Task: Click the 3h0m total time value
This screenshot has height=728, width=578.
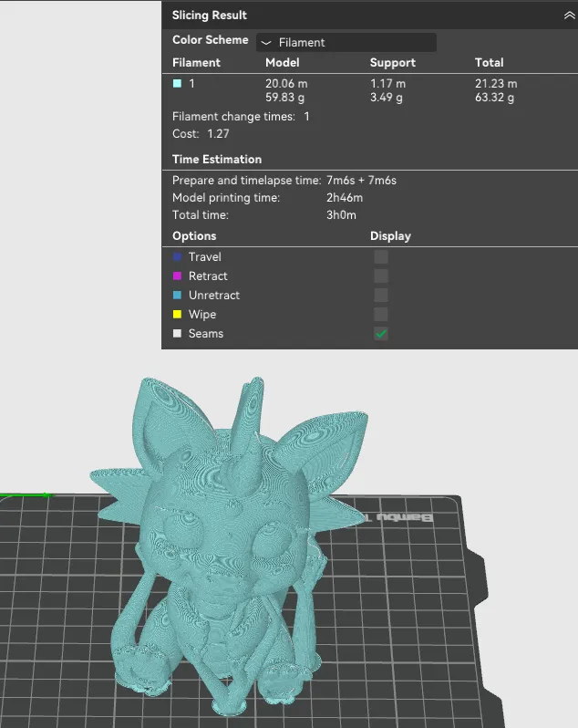Action: point(341,215)
